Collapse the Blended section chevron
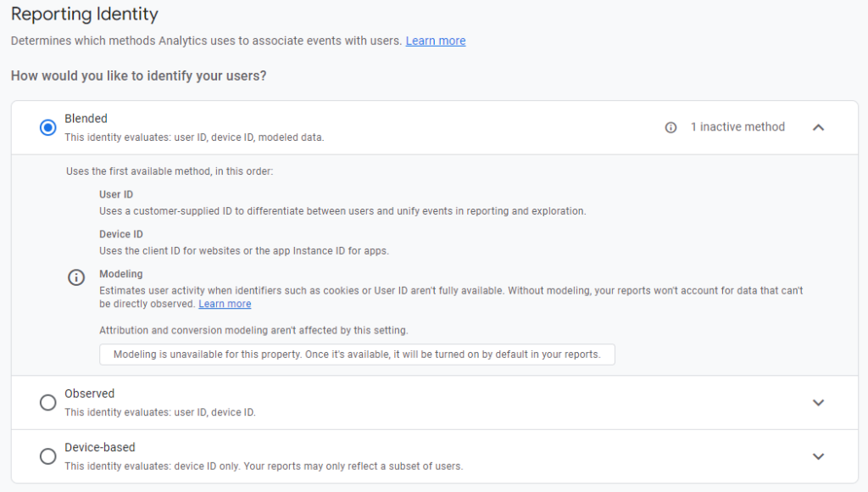This screenshot has height=492, width=868. click(818, 127)
